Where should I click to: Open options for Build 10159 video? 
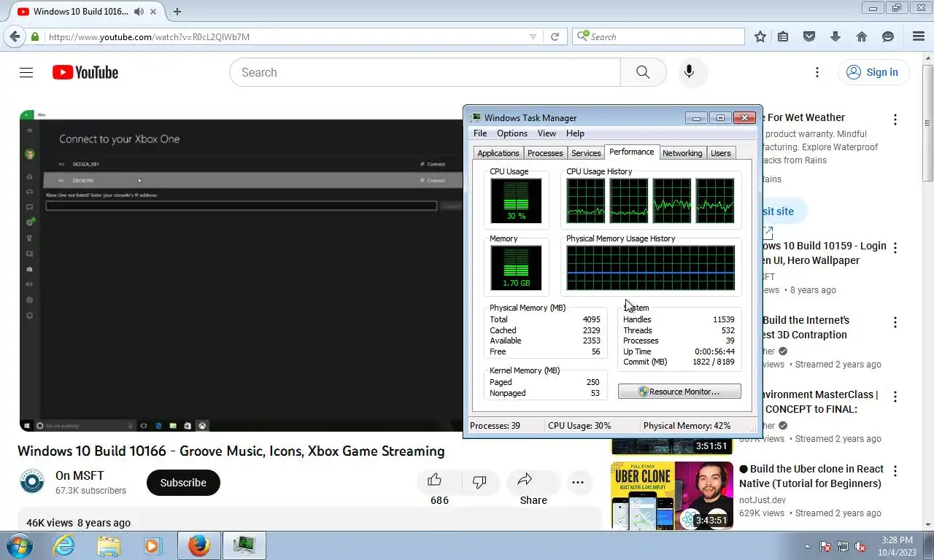click(x=895, y=247)
